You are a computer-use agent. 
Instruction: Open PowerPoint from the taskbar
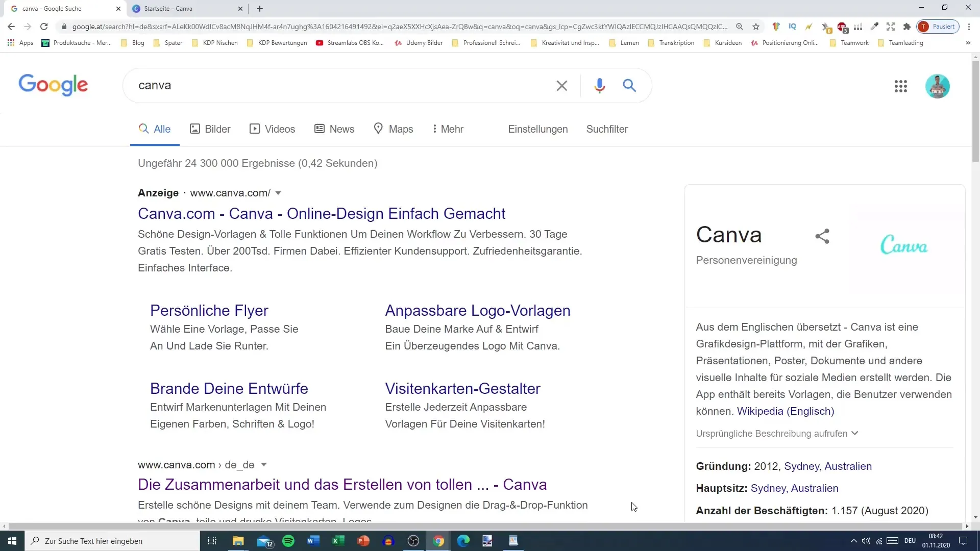pos(363,541)
